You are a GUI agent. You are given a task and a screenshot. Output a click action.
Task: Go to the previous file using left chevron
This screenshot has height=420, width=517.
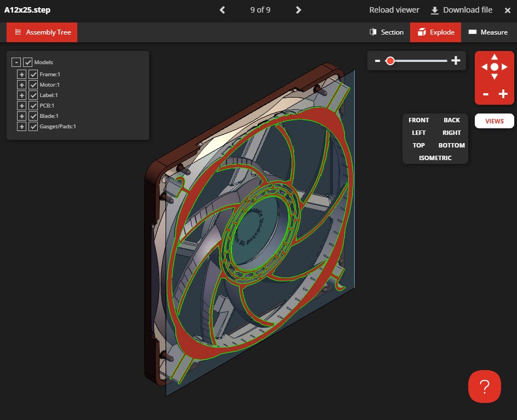pos(222,10)
